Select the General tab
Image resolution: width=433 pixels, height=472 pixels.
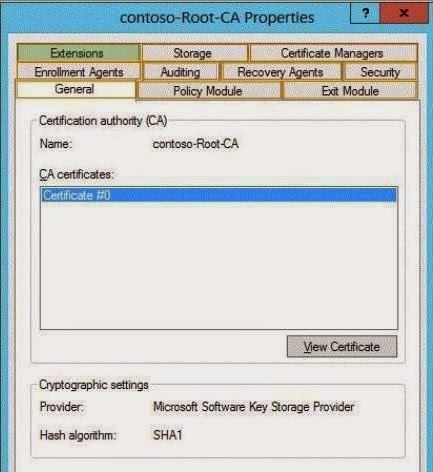tap(75, 89)
